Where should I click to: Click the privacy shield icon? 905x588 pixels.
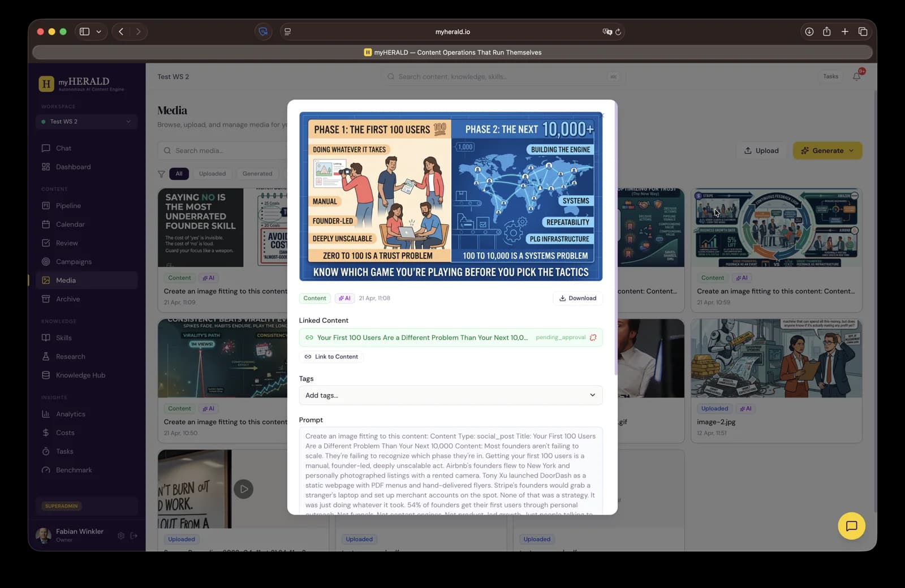(263, 32)
